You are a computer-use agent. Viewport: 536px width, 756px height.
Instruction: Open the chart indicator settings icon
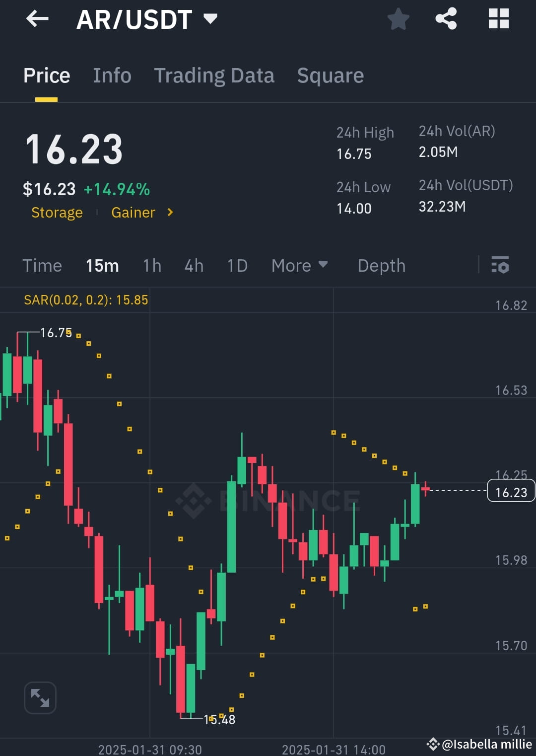click(500, 266)
